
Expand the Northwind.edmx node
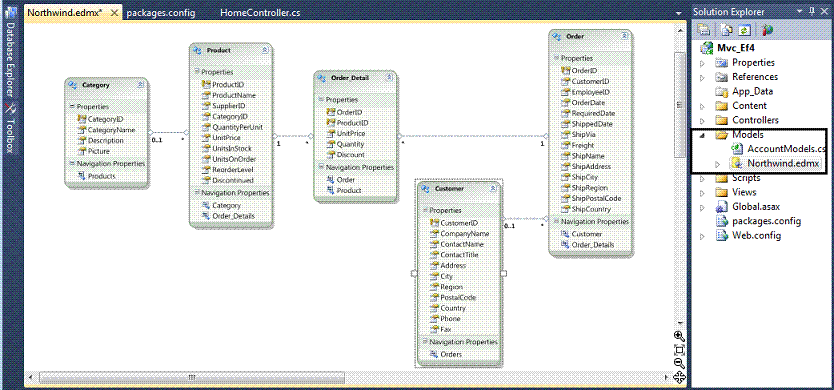[717, 164]
